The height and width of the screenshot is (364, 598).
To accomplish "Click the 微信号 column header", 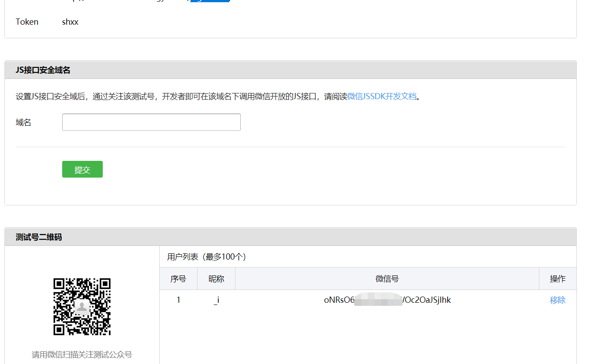I will tap(387, 279).
